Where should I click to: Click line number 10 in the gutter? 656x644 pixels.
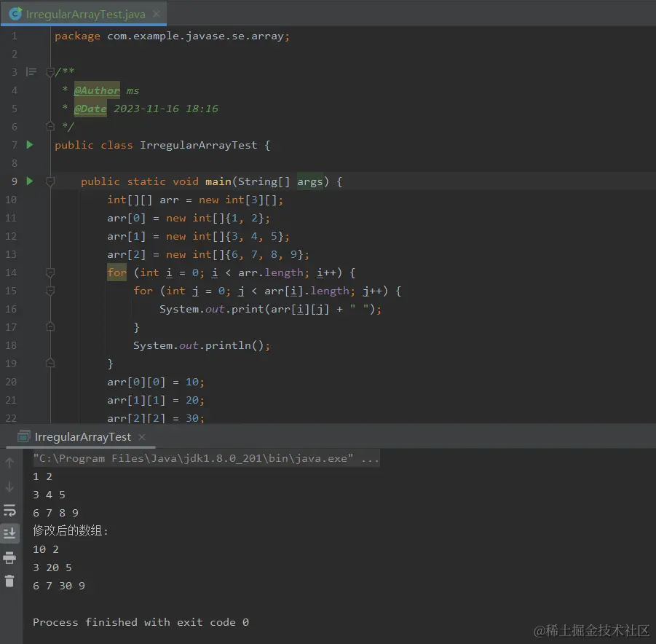click(11, 200)
